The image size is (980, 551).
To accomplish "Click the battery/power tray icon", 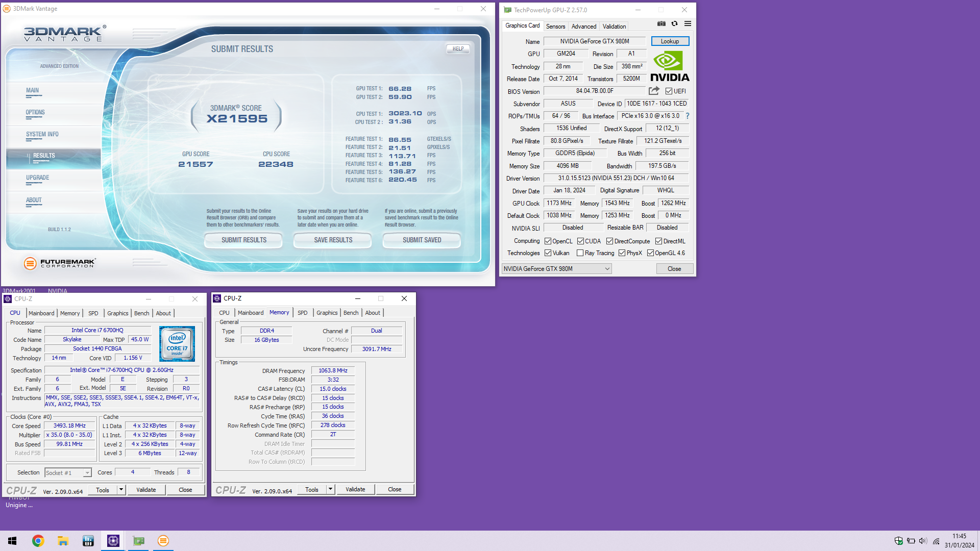I will pos(911,541).
